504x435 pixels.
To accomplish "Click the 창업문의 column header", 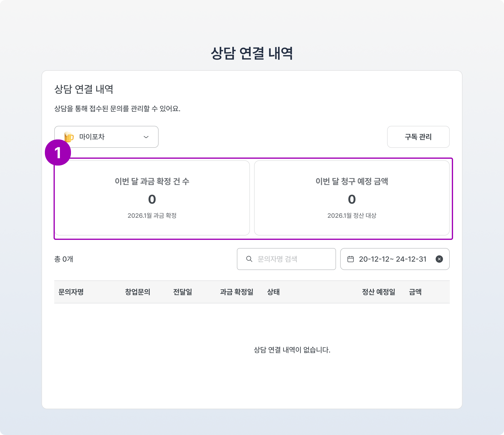I will click(x=137, y=292).
